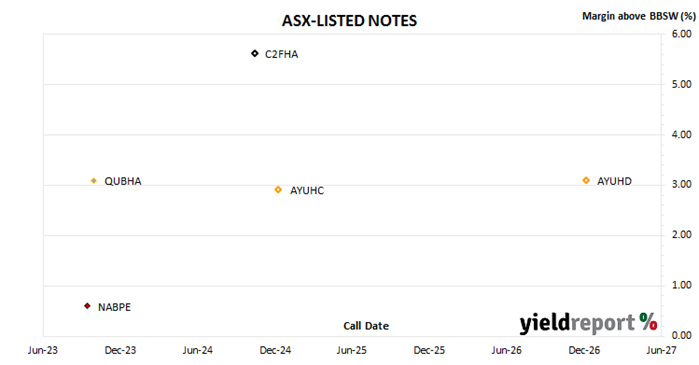
Task: Click the yieldreport percent sign logo icon
Action: [x=648, y=321]
